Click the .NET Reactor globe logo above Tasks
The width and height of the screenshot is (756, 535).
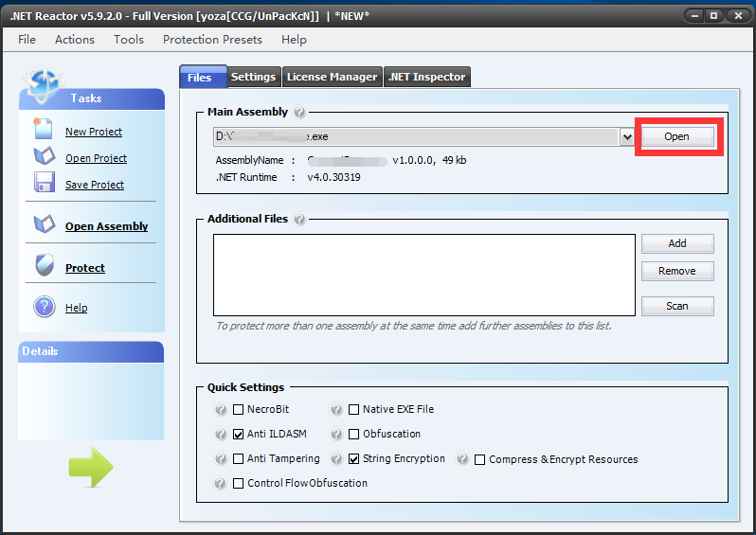click(x=44, y=84)
